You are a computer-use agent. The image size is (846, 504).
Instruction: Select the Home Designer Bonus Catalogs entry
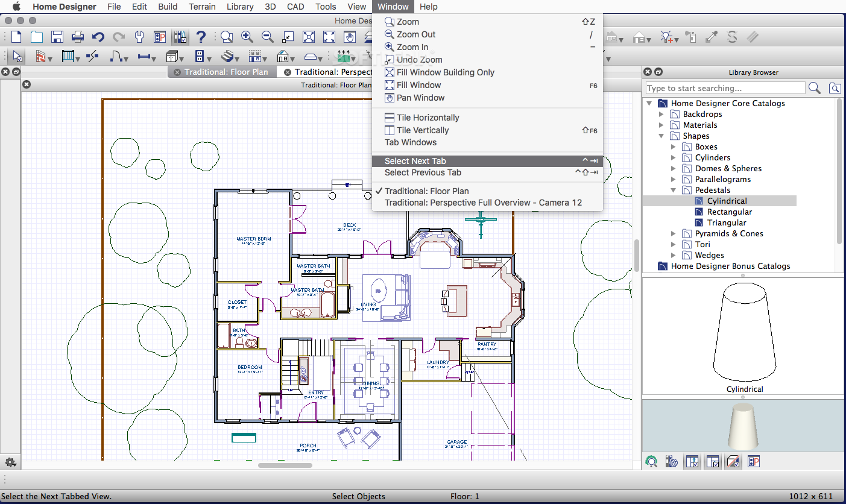tap(732, 266)
